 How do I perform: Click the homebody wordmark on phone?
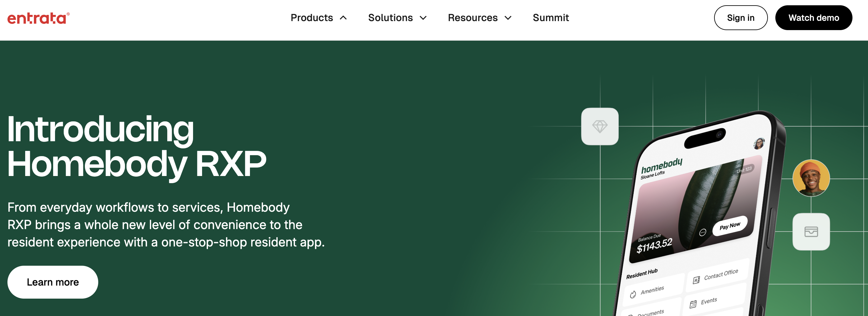662,165
